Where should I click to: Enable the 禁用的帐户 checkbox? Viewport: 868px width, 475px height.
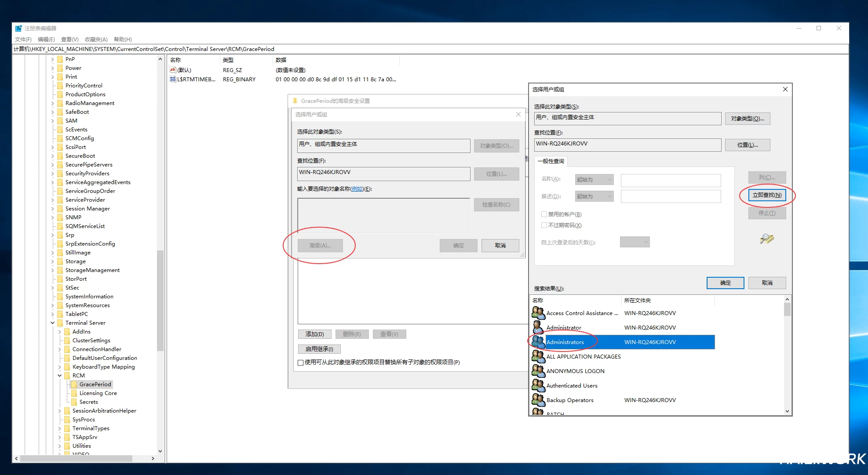click(x=544, y=214)
